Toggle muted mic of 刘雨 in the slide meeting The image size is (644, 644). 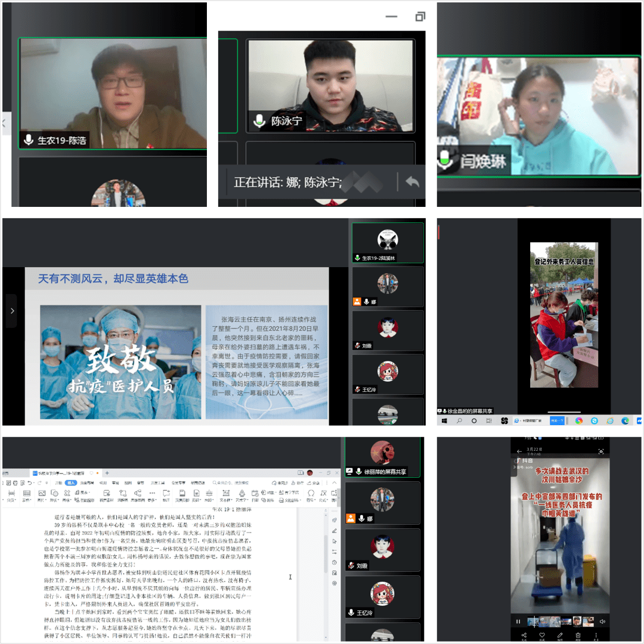click(357, 346)
